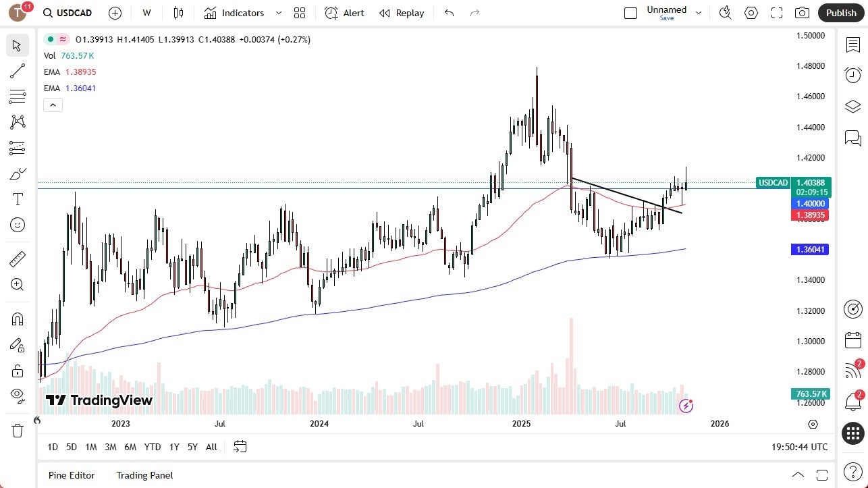Open the economic calendar panel
Image resolution: width=868 pixels, height=488 pixels.
[x=852, y=340]
